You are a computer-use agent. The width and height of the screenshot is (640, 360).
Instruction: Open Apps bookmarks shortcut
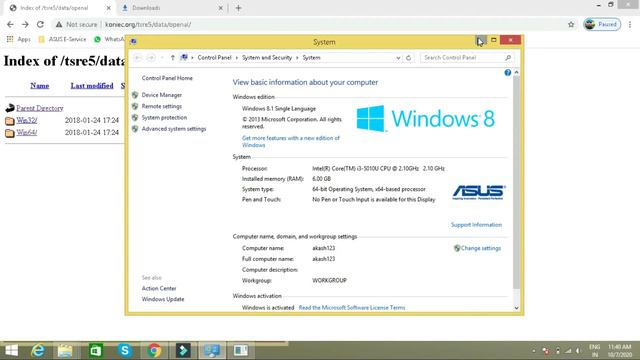pyautogui.click(x=18, y=39)
